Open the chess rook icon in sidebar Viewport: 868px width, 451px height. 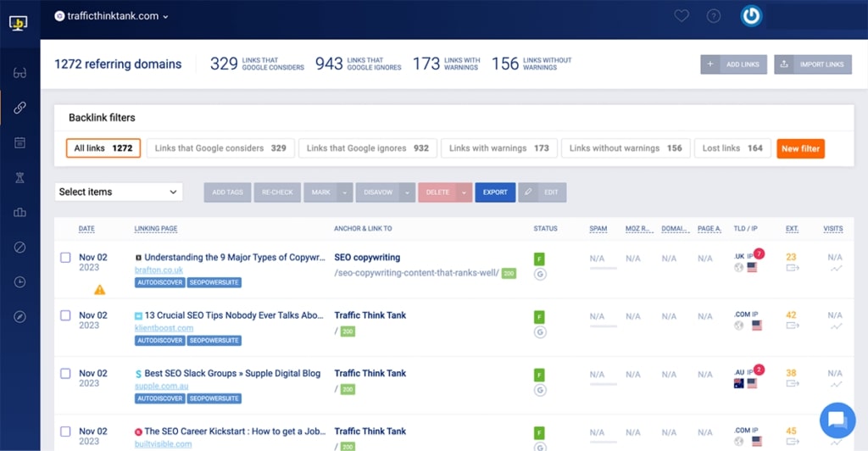20,178
